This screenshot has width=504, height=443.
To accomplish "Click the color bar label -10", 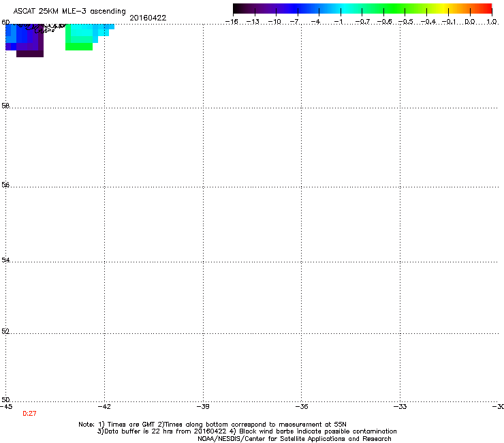I will [x=274, y=22].
